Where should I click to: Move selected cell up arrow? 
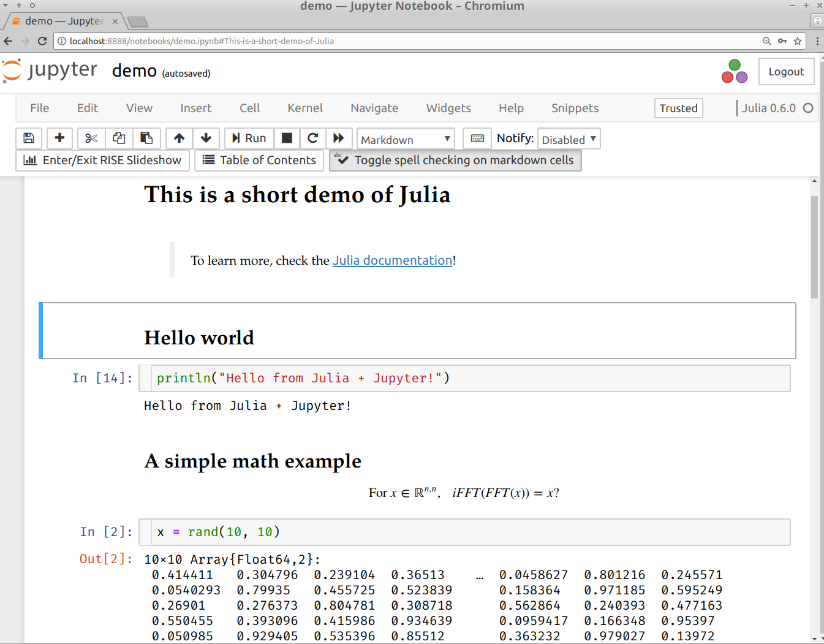179,138
